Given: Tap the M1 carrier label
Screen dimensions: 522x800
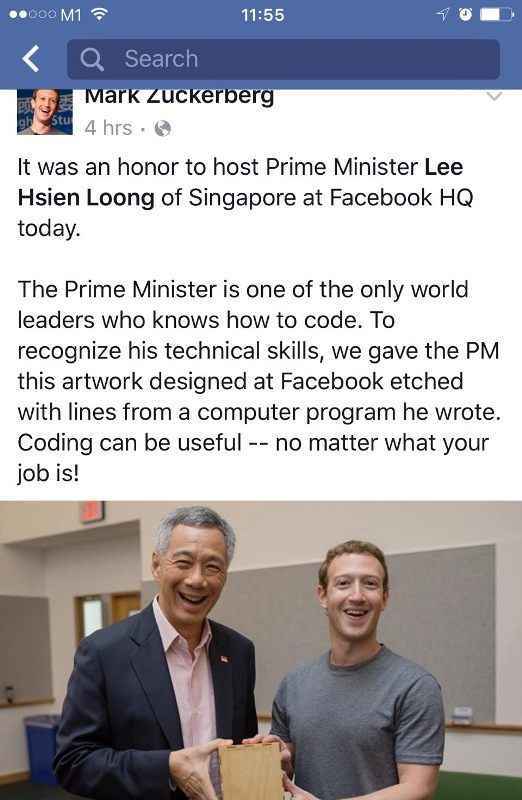Looking at the screenshot, I should pyautogui.click(x=71, y=15).
